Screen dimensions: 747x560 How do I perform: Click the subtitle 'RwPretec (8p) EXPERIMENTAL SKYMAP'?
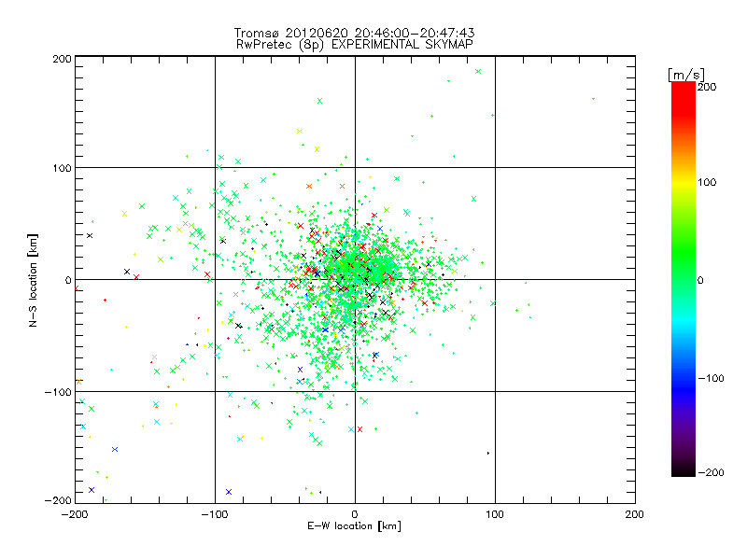355,44
